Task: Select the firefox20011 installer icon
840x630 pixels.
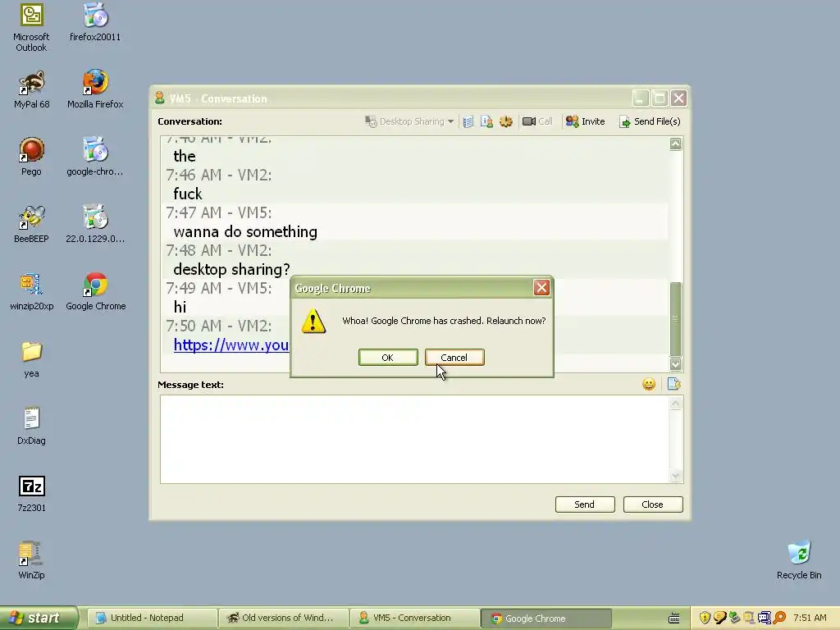Action: click(x=95, y=22)
